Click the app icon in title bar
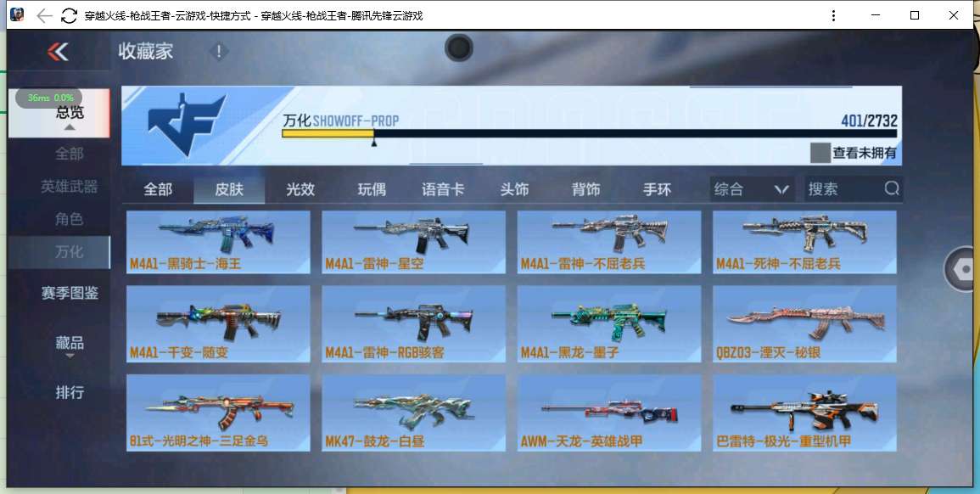 pyautogui.click(x=17, y=15)
